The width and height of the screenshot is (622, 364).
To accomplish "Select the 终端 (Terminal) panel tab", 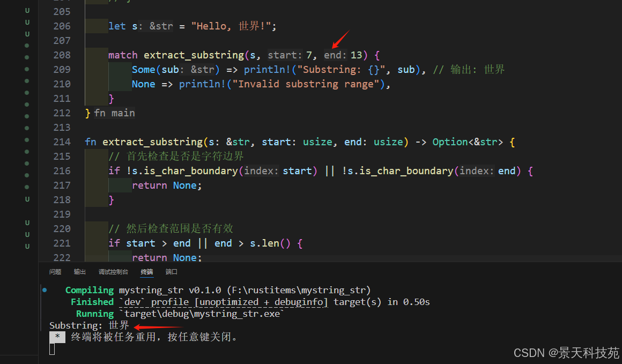I will (147, 272).
